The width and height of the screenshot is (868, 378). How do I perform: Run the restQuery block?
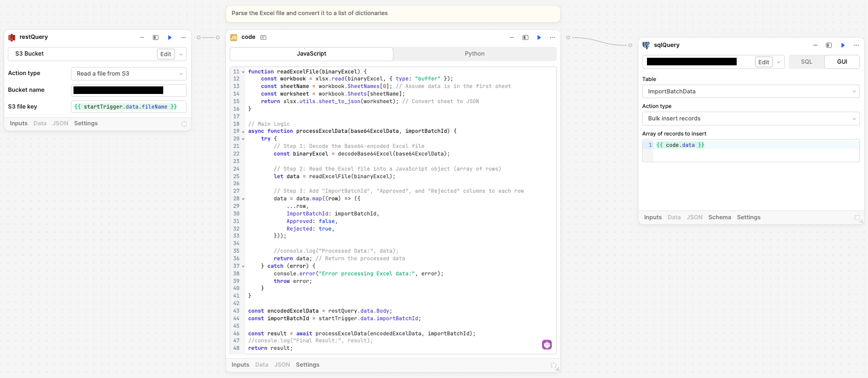click(170, 37)
